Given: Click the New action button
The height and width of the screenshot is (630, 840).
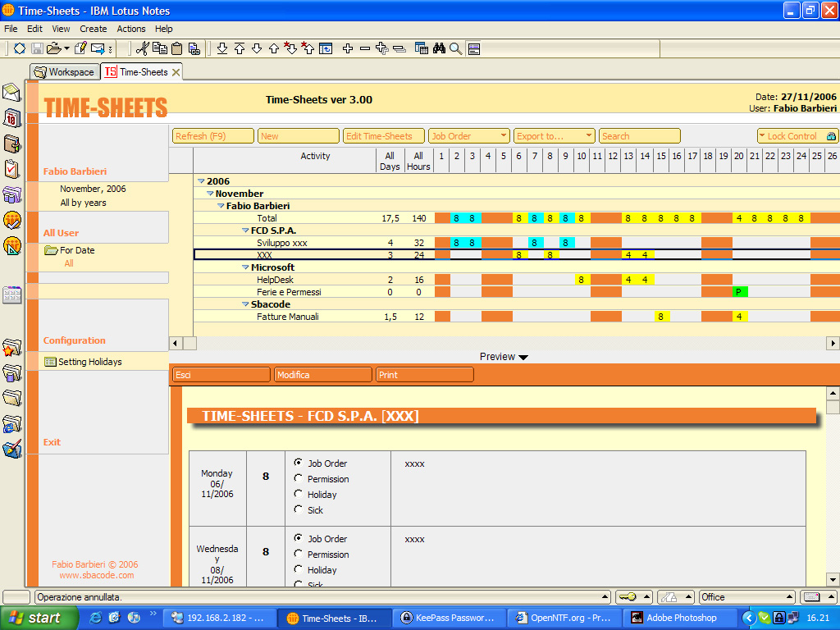Looking at the screenshot, I should [299, 136].
